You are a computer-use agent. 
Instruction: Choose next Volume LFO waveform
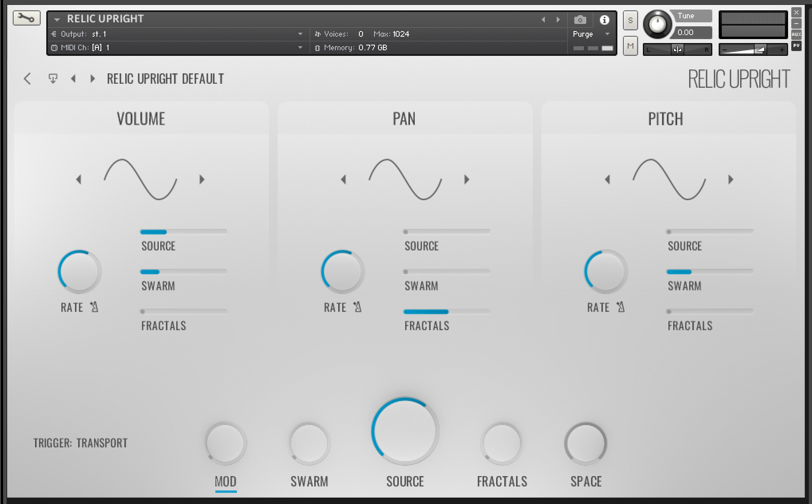(202, 179)
